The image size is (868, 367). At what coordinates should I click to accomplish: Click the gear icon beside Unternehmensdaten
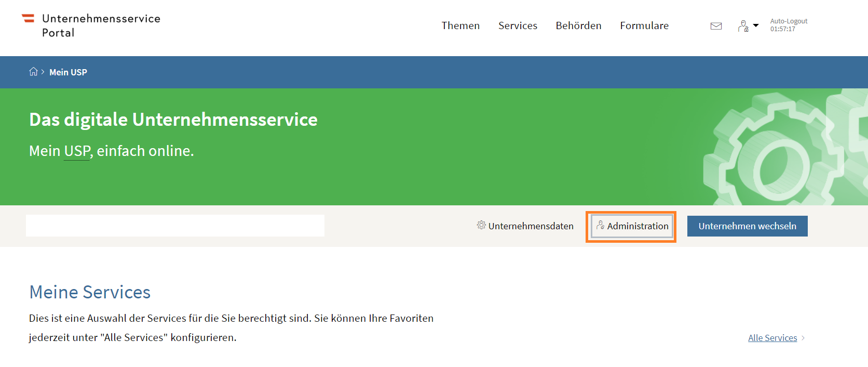(481, 225)
